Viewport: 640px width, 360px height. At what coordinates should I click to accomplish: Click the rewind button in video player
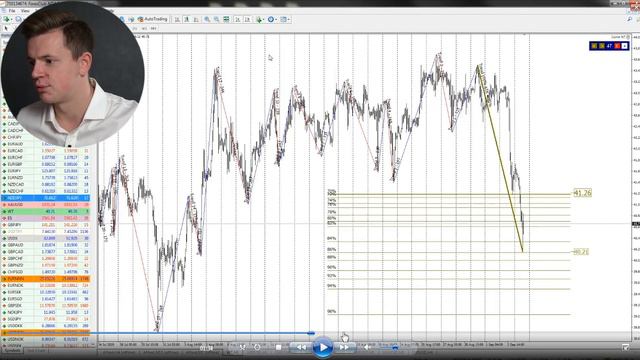301,347
